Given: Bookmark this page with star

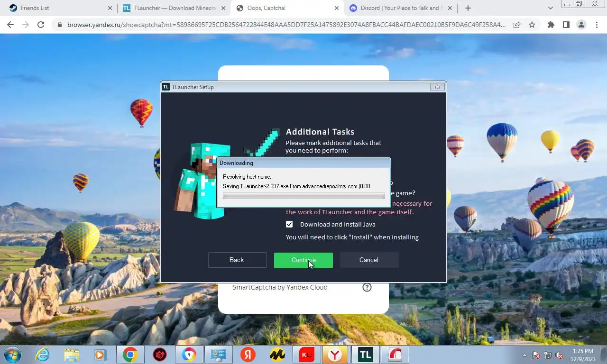Looking at the screenshot, I should point(532,25).
